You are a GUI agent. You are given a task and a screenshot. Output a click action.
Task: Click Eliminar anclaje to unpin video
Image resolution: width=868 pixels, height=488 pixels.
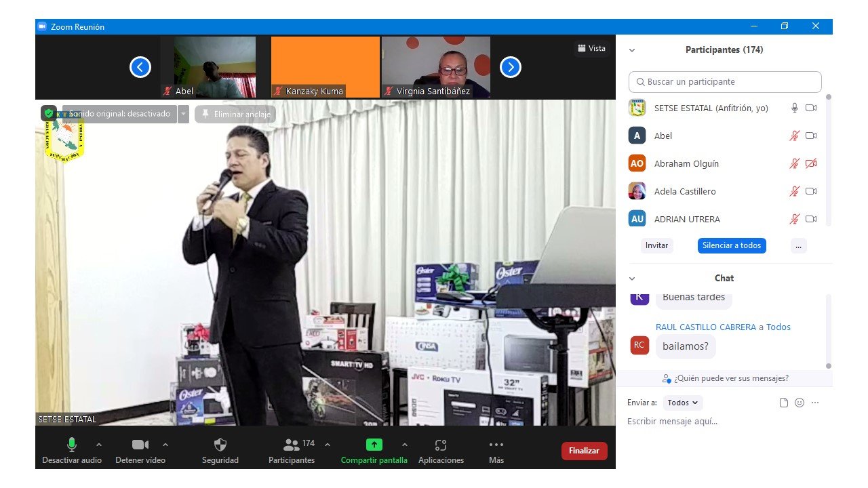pyautogui.click(x=235, y=114)
